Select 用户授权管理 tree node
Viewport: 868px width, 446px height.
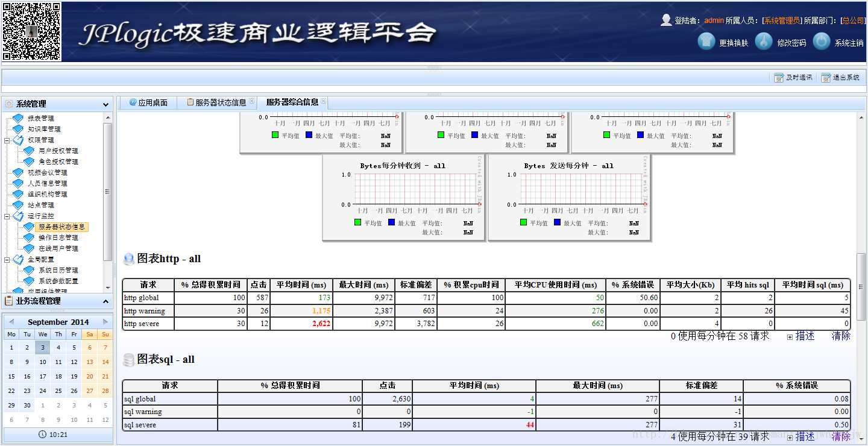point(58,151)
